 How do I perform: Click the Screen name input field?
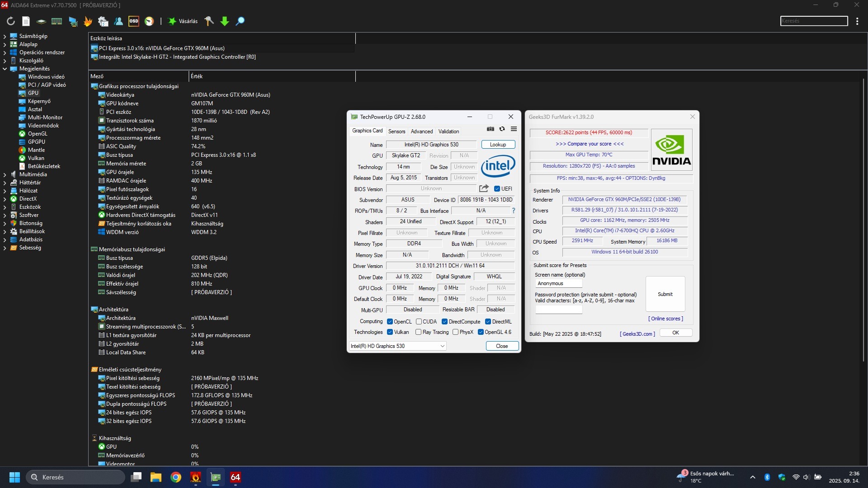[559, 284]
